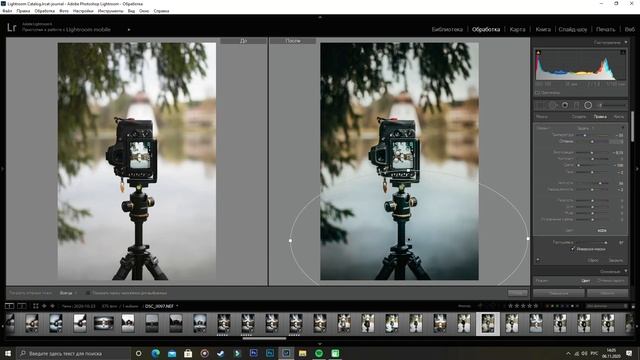Viewport: 640px width, 360px height.
Task: Click the Готово button in toolbar
Action: [517, 293]
